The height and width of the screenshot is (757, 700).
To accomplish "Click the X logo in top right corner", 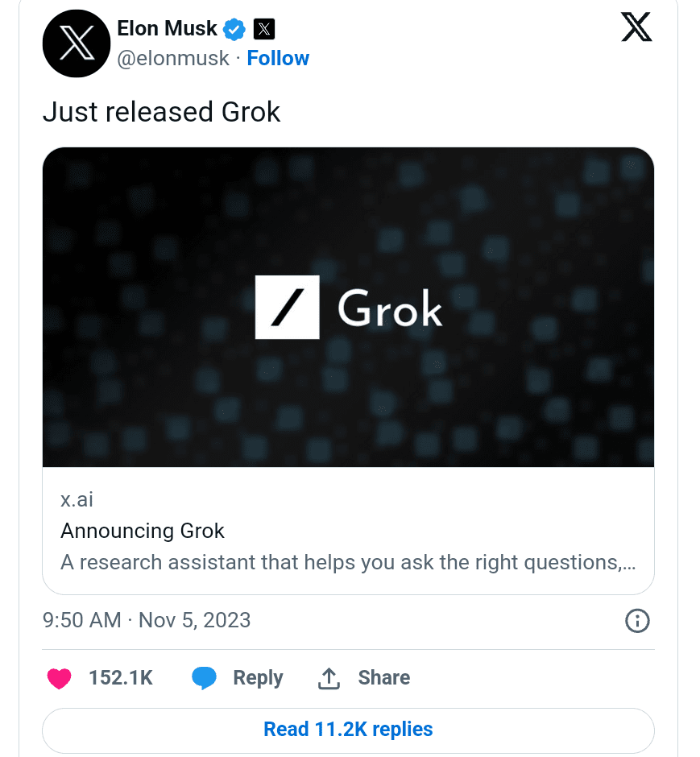I will (x=636, y=27).
